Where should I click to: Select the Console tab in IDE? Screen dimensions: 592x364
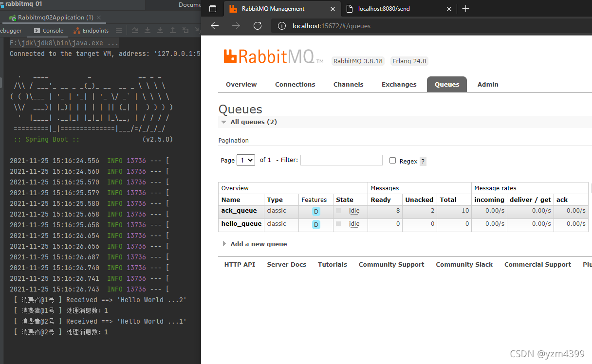(x=48, y=30)
